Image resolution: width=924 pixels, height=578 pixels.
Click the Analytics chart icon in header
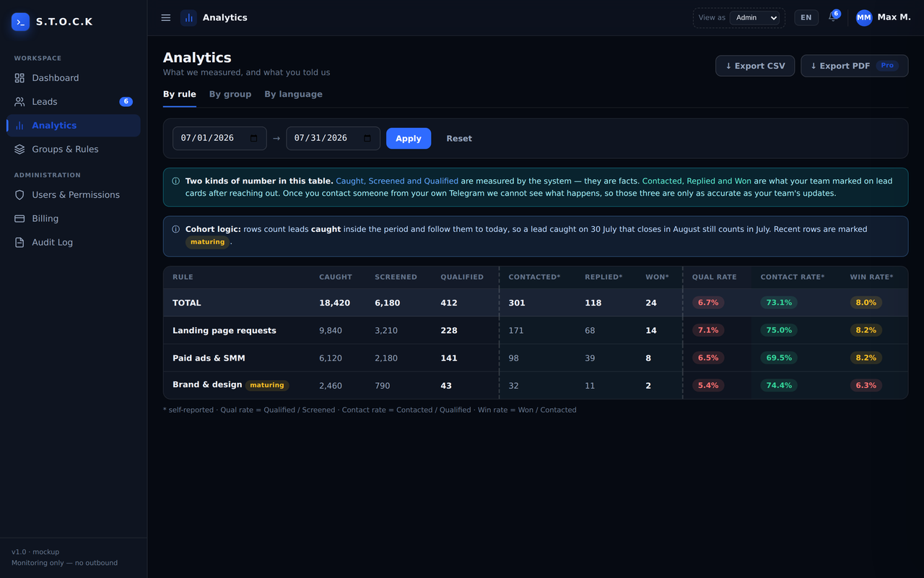188,17
